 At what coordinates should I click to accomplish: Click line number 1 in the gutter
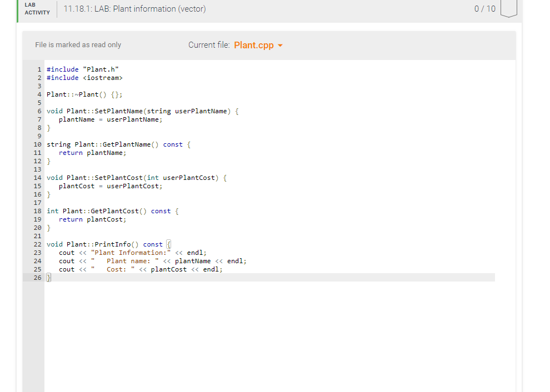click(39, 69)
